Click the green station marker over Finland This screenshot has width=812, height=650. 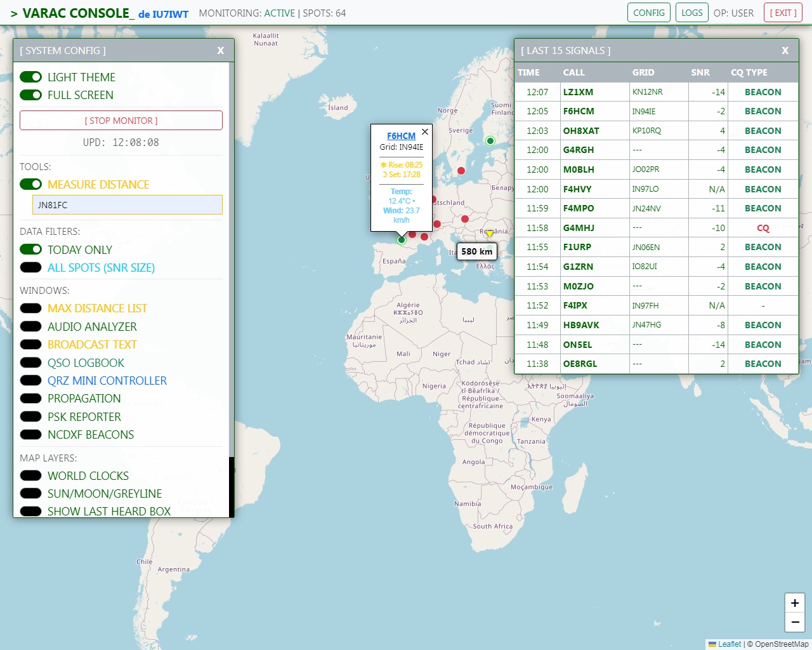coord(490,141)
